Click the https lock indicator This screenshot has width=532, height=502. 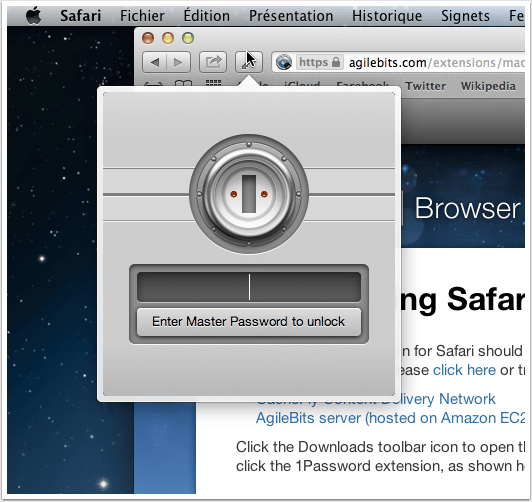pos(320,62)
